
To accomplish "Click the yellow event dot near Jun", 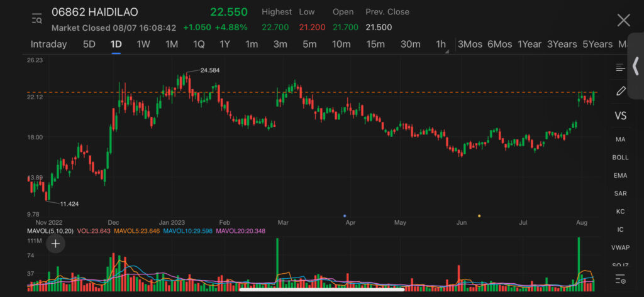I will [x=479, y=215].
